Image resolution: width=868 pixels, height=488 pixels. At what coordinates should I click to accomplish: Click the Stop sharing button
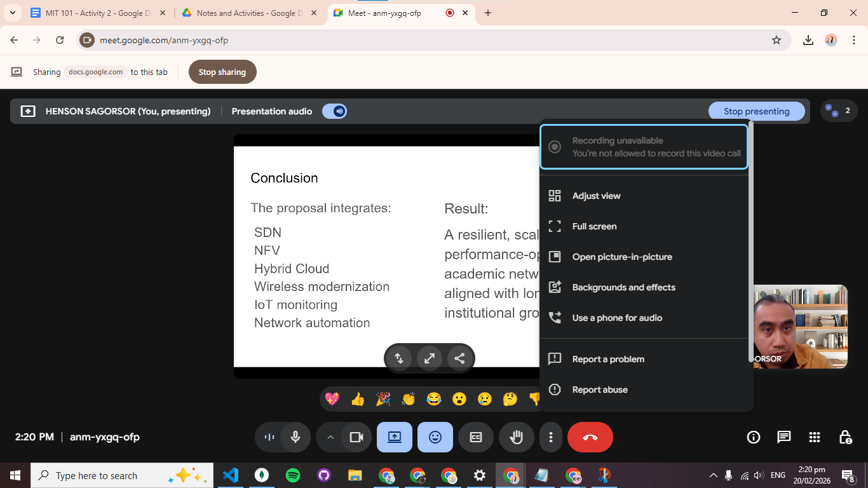[x=222, y=72]
